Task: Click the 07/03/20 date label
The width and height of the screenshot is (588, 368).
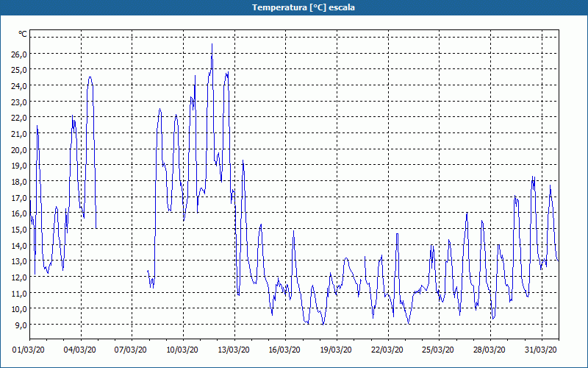Action: point(131,350)
